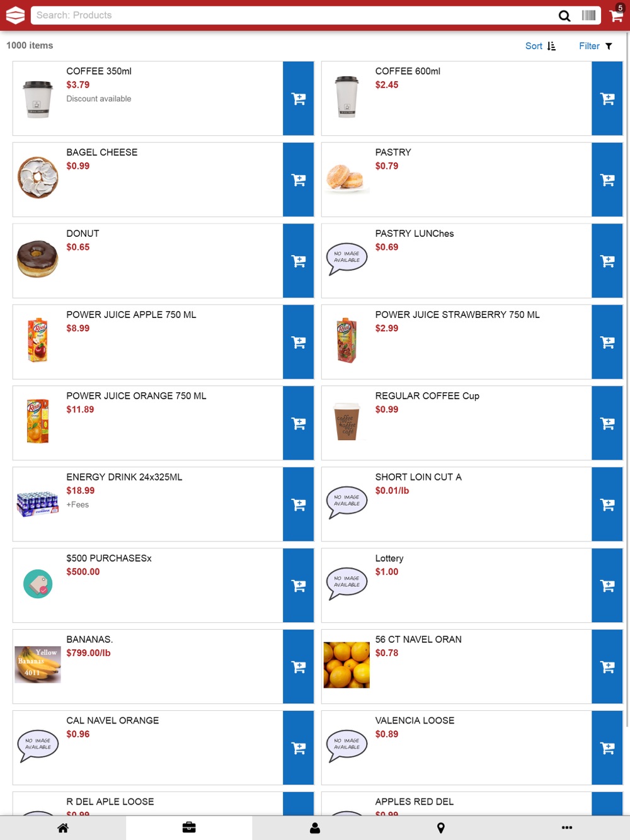Click the app logo in header
Viewport: 630px width, 840px height.
click(15, 15)
